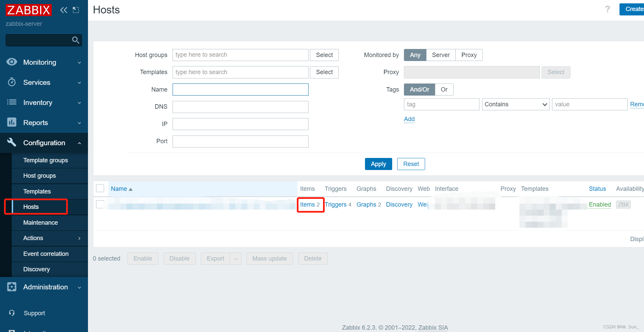Check the checkbox on the host row
644x332 pixels.
point(100,204)
